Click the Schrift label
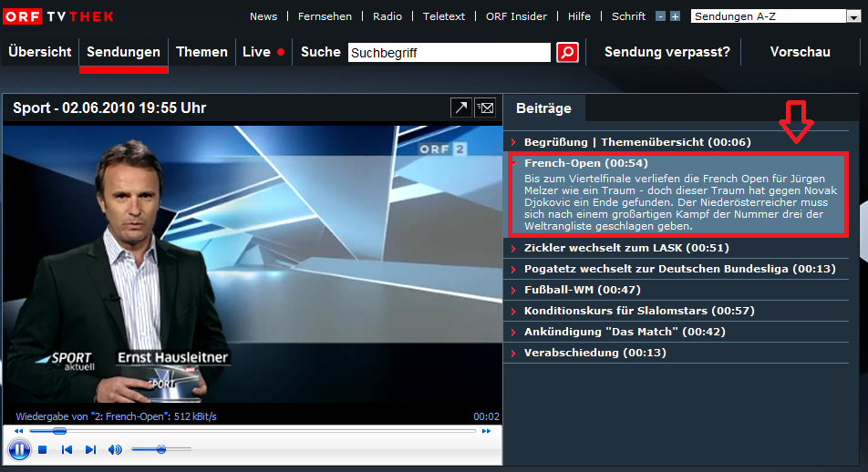The width and height of the screenshot is (868, 472). 628,16
